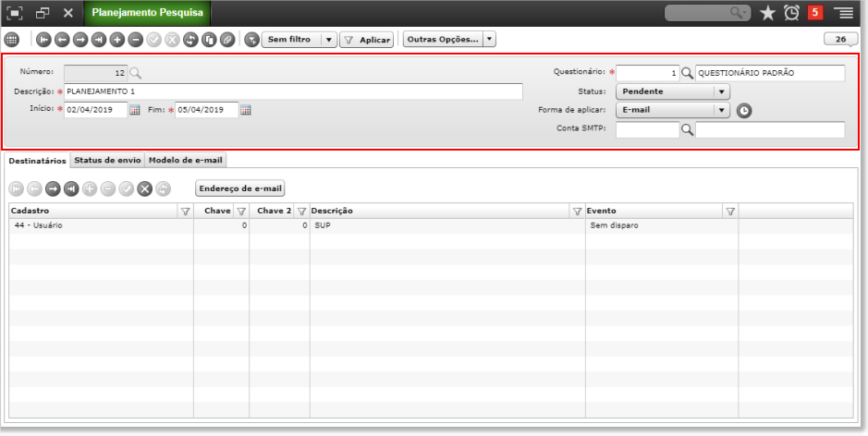The height and width of the screenshot is (436, 868).
Task: Go to last recipient in Destinatários toolbar
Action: pos(71,189)
